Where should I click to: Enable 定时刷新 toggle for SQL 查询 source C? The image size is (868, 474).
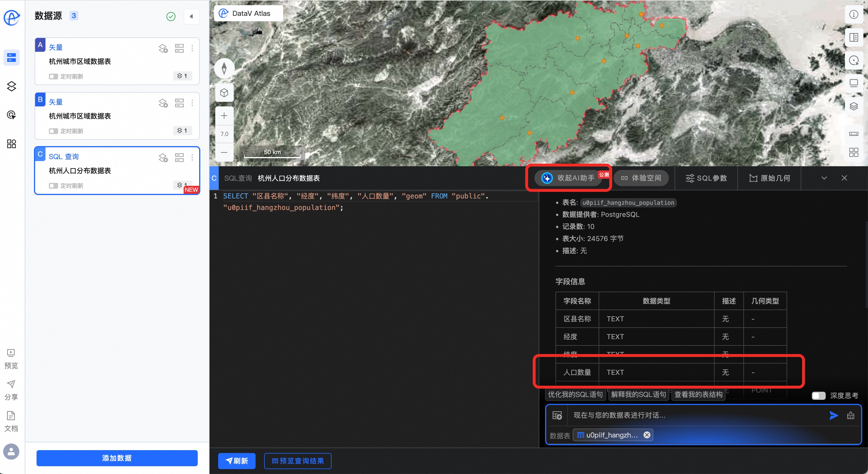coord(53,186)
